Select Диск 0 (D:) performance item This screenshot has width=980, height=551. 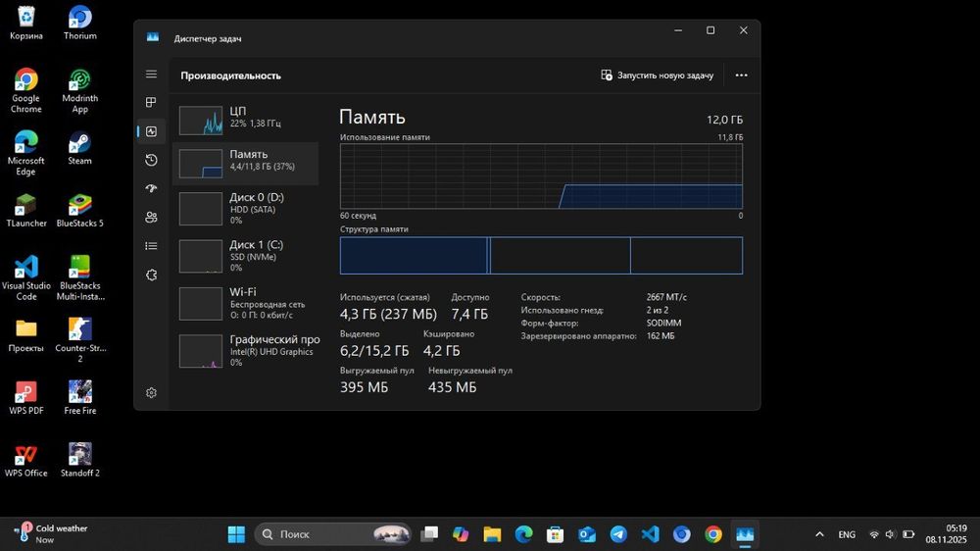(x=245, y=208)
